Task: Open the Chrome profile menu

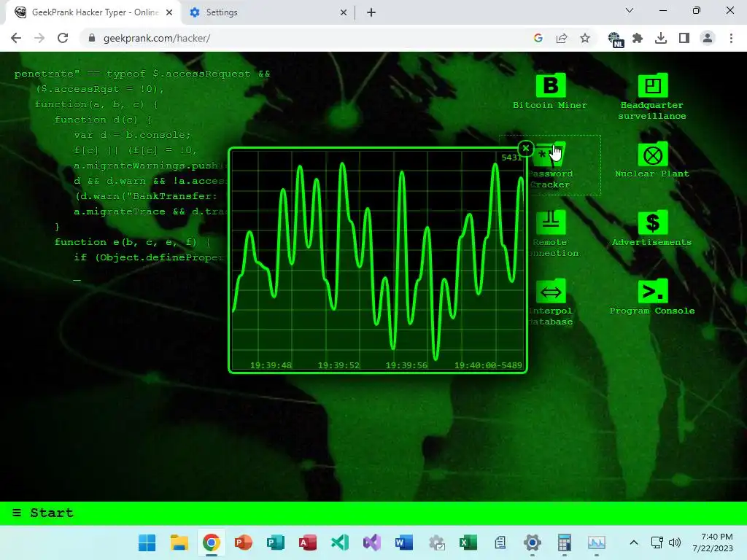Action: tap(708, 38)
